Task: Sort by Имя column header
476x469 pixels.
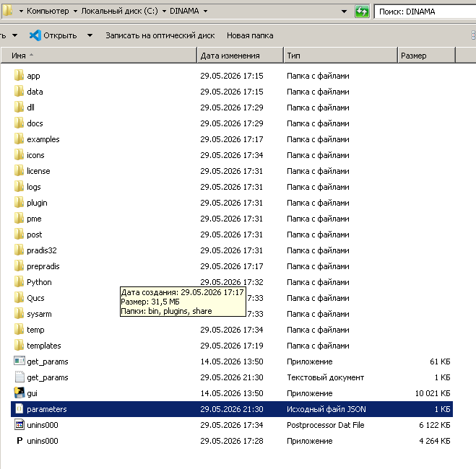Action: [99, 56]
